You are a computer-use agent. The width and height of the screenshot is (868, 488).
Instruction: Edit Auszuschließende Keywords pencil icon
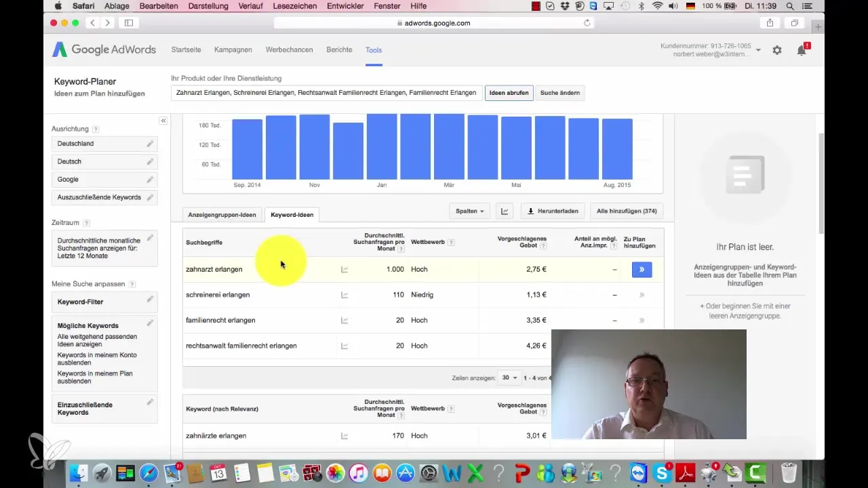pyautogui.click(x=150, y=197)
